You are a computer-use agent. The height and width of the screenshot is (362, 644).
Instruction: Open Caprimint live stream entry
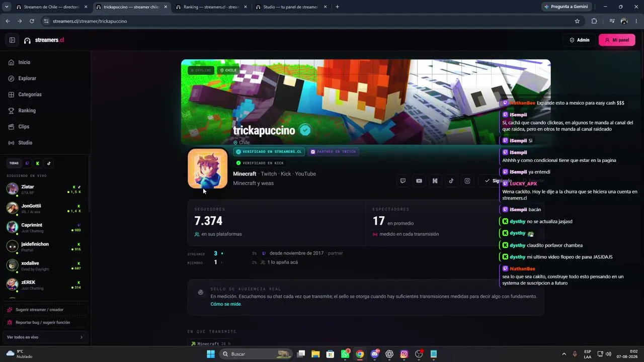[44, 227]
